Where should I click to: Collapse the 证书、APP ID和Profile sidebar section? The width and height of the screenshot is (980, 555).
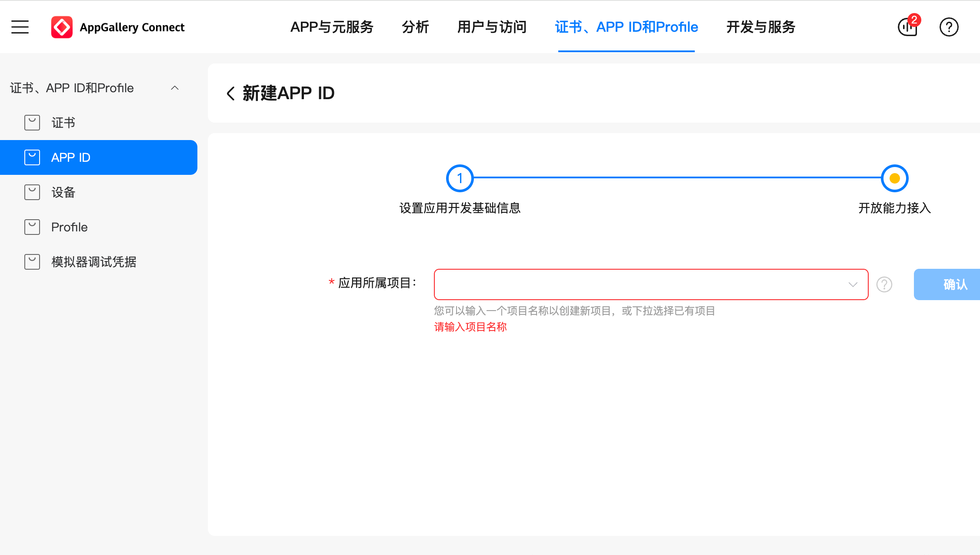coord(175,87)
